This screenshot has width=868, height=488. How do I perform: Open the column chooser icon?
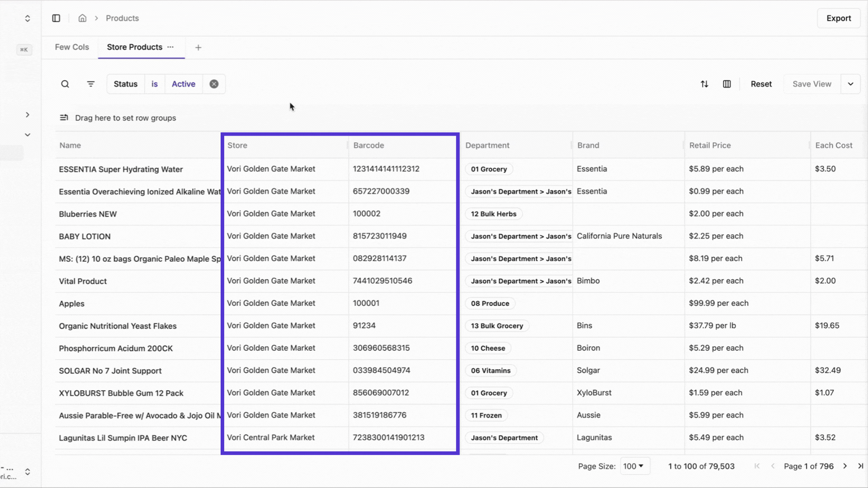727,84
